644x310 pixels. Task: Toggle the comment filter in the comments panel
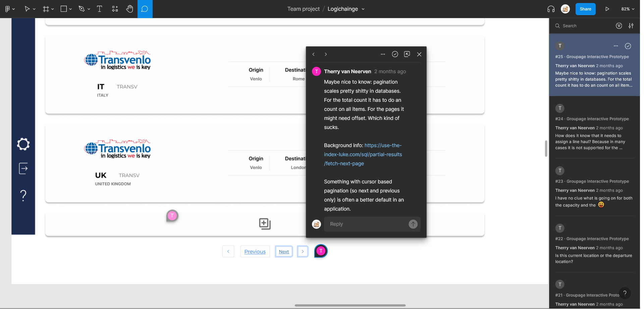(x=619, y=26)
